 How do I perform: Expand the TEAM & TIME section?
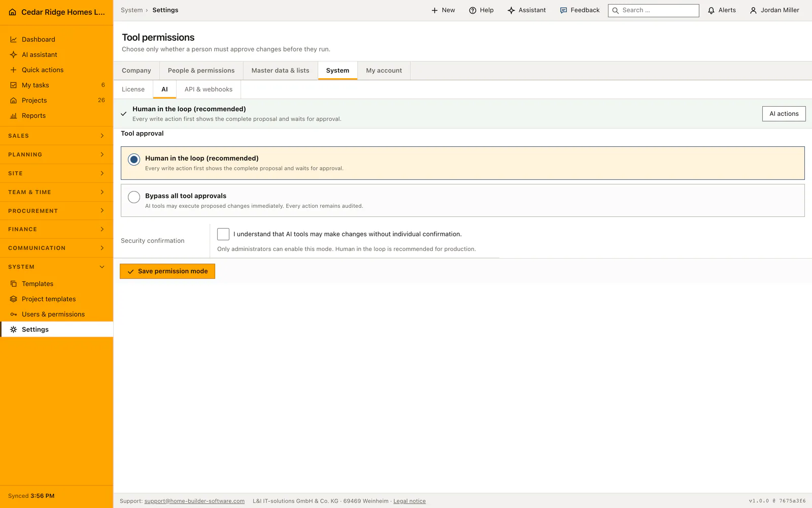point(56,193)
